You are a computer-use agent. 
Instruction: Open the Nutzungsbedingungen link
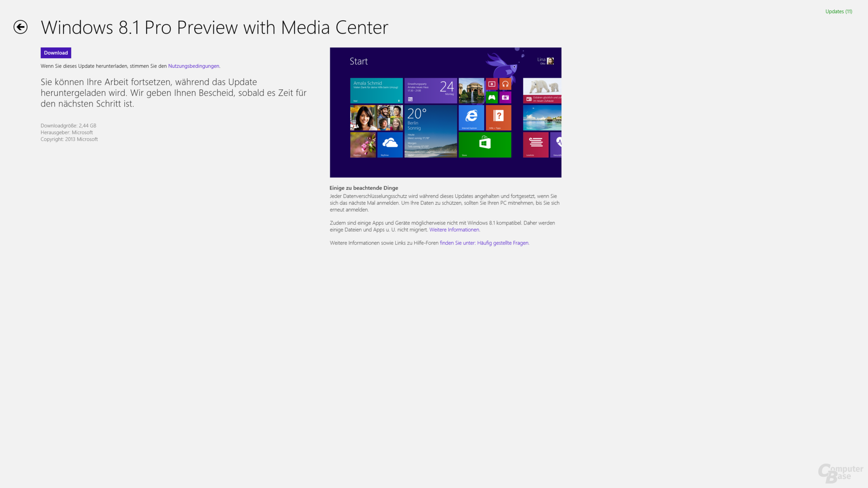click(x=193, y=66)
